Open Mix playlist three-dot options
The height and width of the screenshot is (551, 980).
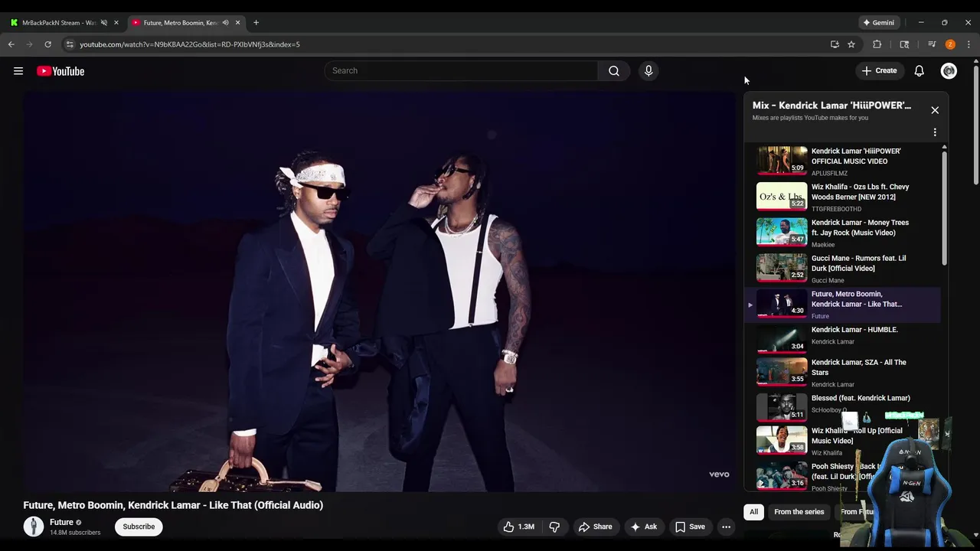(x=935, y=132)
